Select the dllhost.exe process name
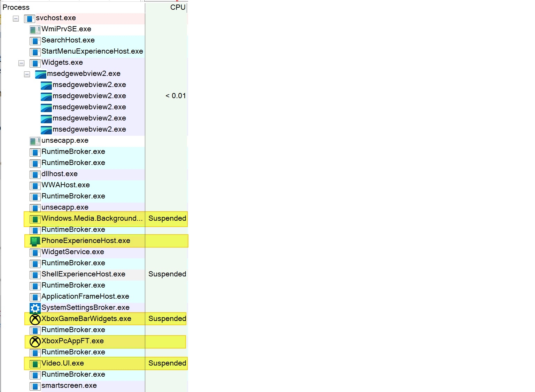 click(x=60, y=174)
